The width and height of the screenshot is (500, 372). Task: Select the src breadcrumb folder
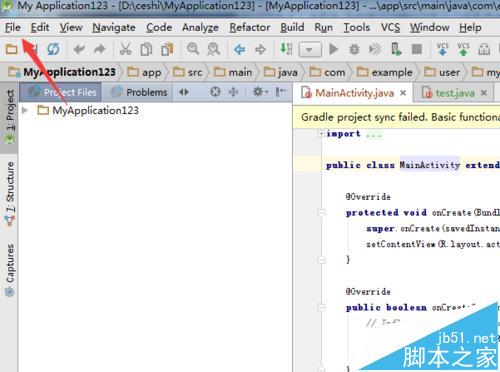pyautogui.click(x=188, y=72)
